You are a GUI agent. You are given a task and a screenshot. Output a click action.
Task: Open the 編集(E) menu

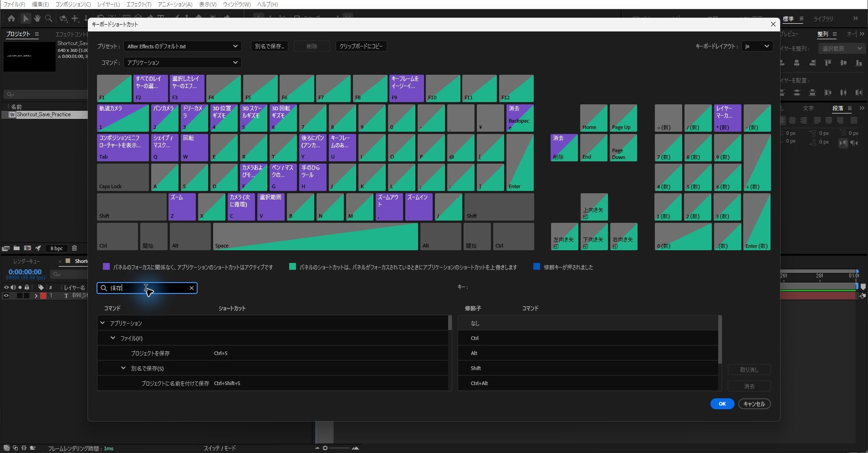click(40, 4)
